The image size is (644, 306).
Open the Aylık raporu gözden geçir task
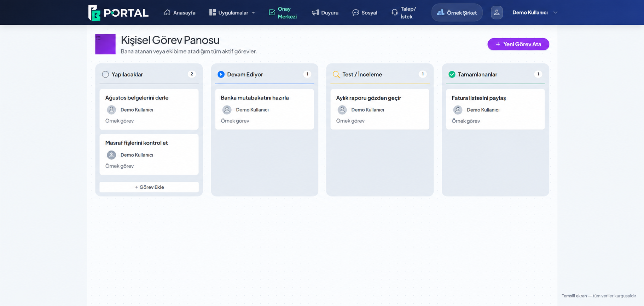point(380,109)
